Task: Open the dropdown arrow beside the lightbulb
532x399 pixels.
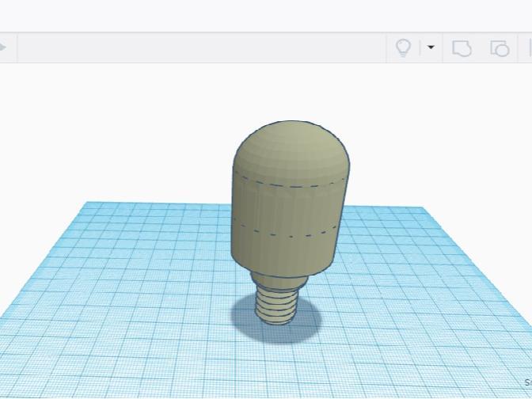Action: (431, 47)
